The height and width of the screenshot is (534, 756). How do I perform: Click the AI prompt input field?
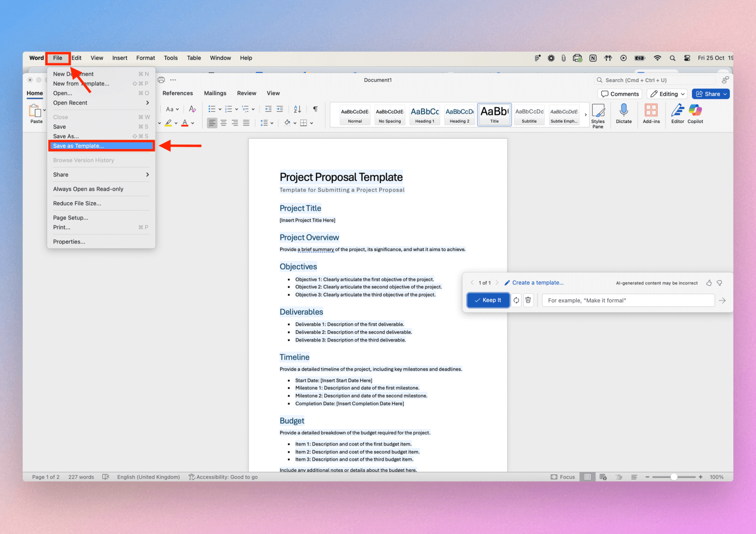628,300
